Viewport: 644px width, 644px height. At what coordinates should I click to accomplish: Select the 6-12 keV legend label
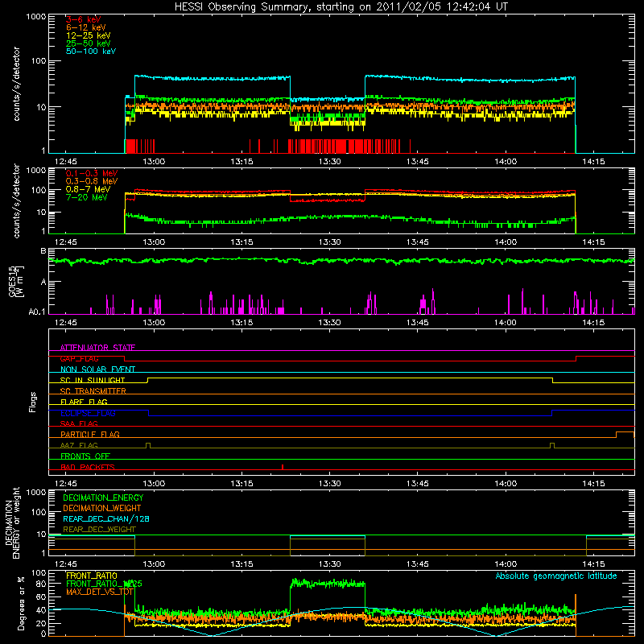pos(86,27)
